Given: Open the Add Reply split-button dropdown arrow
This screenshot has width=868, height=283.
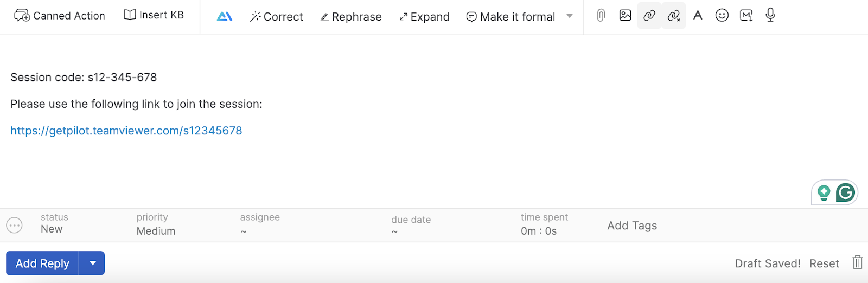Looking at the screenshot, I should (x=92, y=263).
